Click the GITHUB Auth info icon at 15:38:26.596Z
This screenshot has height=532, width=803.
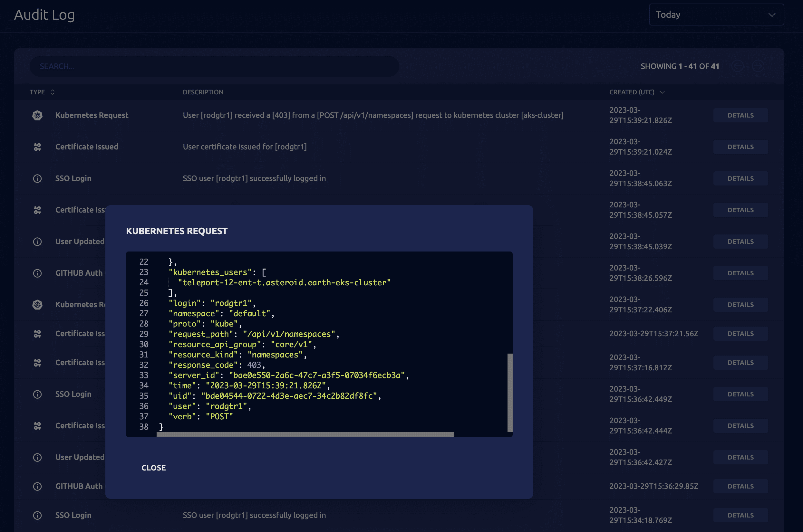[37, 273]
